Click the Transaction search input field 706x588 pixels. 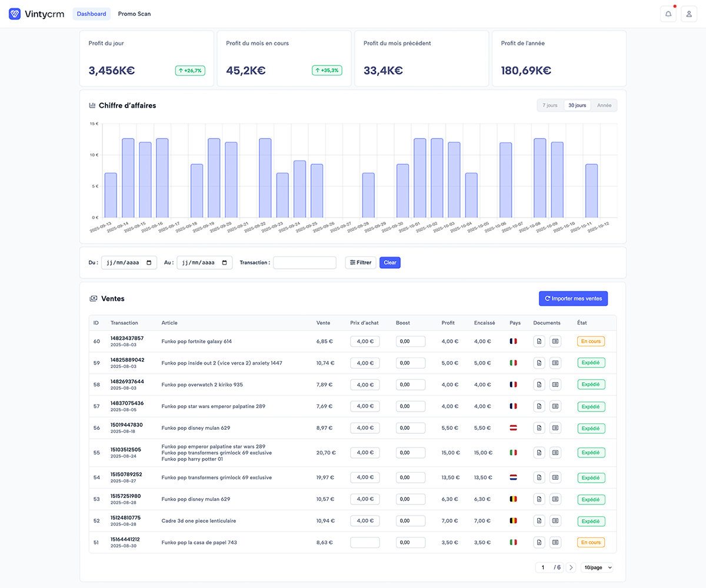point(304,263)
